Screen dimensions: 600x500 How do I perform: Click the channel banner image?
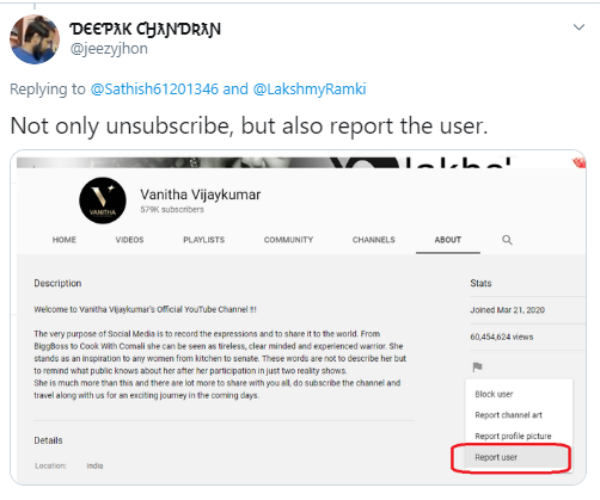(x=301, y=162)
